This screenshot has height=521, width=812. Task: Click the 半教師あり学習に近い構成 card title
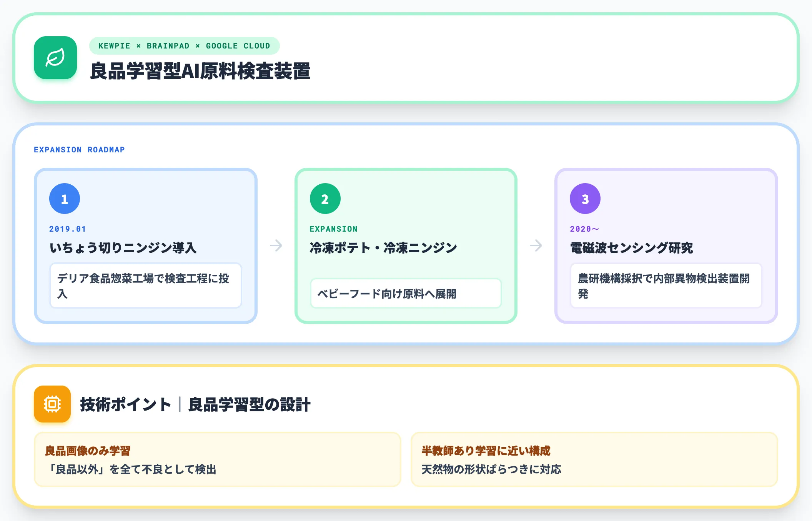486,451
